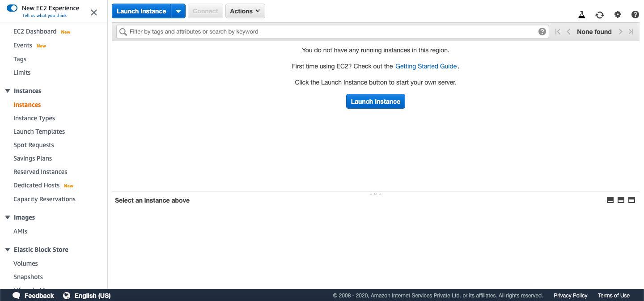Click the Feedback speech bubble icon
Viewport: 644px width, 301px height.
[17, 296]
